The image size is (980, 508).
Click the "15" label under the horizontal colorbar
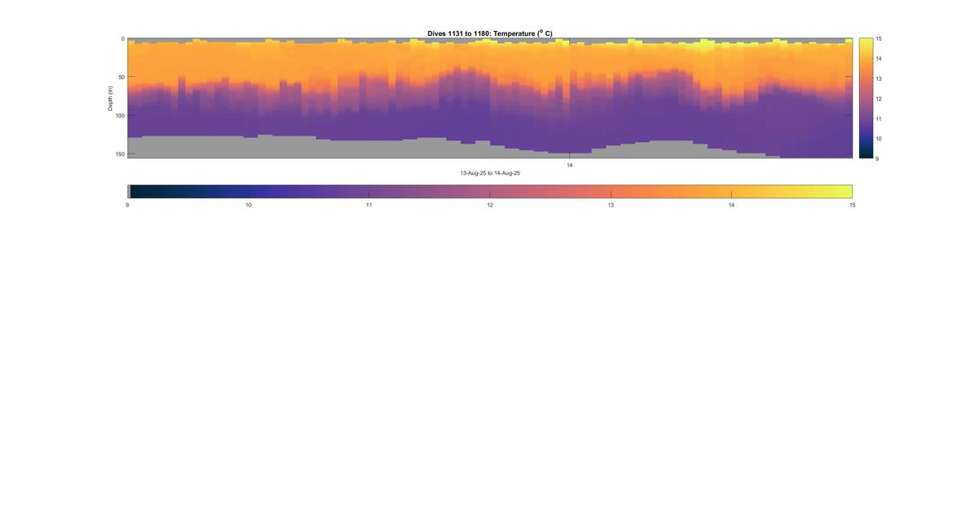point(852,205)
